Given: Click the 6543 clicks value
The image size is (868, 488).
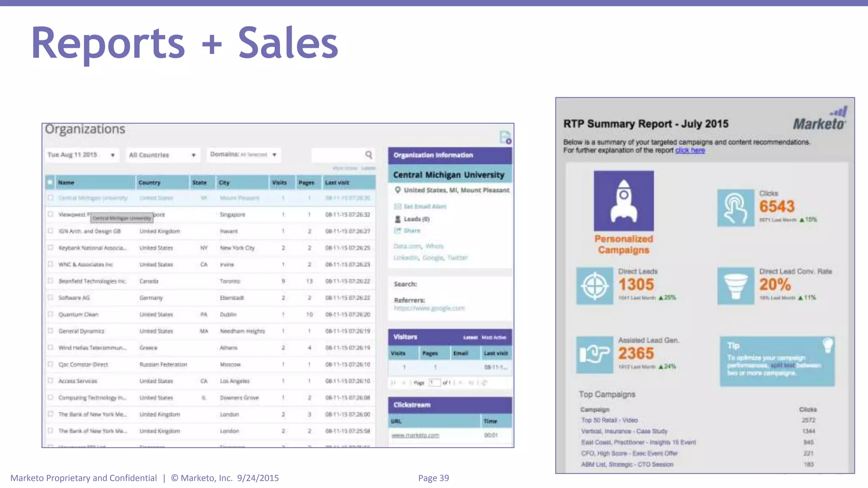Looking at the screenshot, I should 776,206.
